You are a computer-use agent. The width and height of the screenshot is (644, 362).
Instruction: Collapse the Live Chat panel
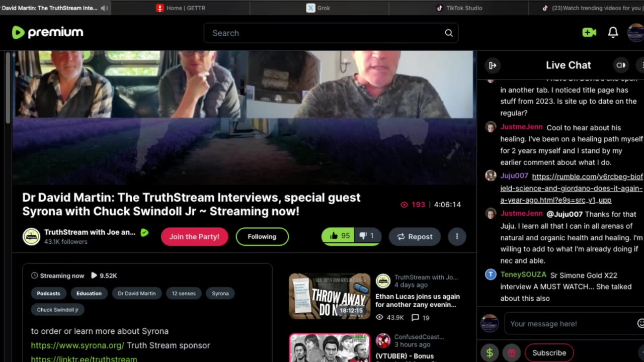[x=493, y=65]
